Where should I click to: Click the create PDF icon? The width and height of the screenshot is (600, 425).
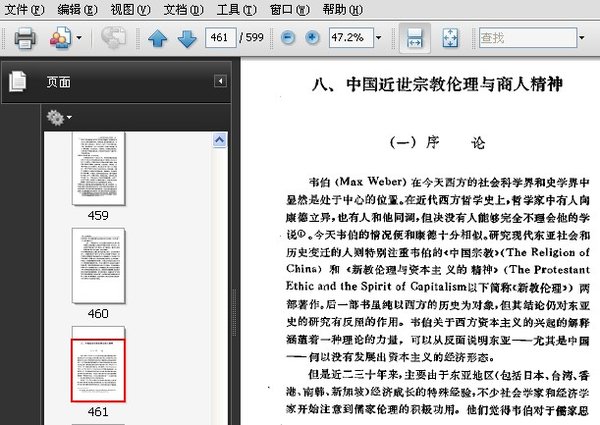coord(60,38)
